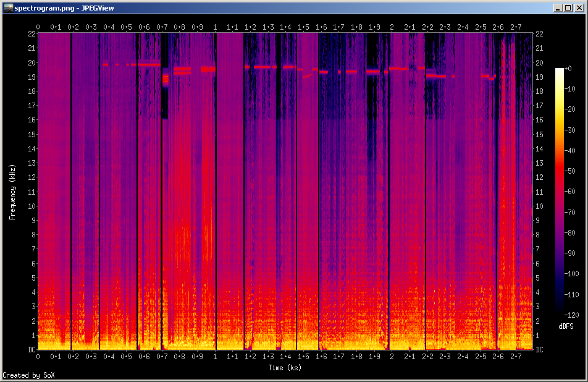Click the "-60" label on the color scale
Viewport: 588px width, 382px height.
click(x=569, y=192)
